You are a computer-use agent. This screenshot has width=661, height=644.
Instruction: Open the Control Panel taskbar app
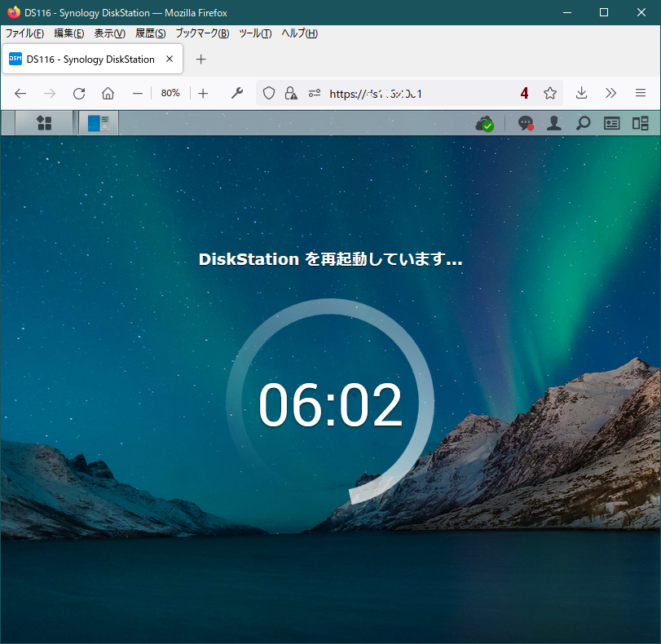[x=99, y=123]
